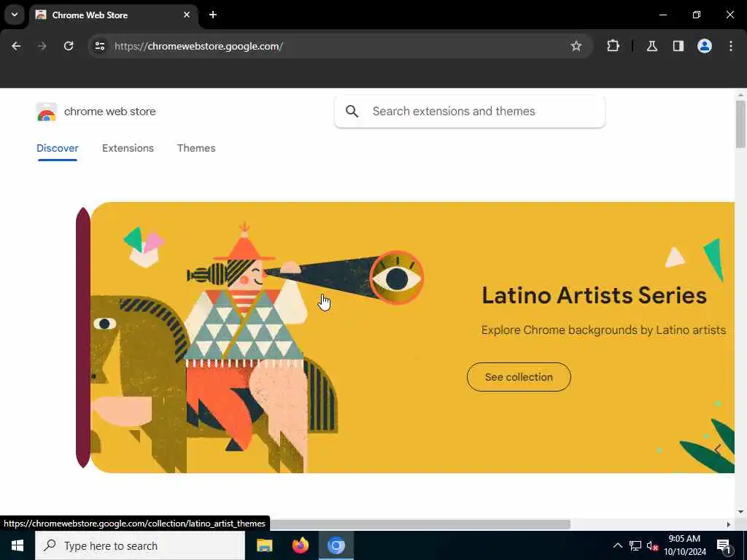
Task: Click 'Explore Chrome backgrounds by Latino artists' text
Action: click(603, 330)
